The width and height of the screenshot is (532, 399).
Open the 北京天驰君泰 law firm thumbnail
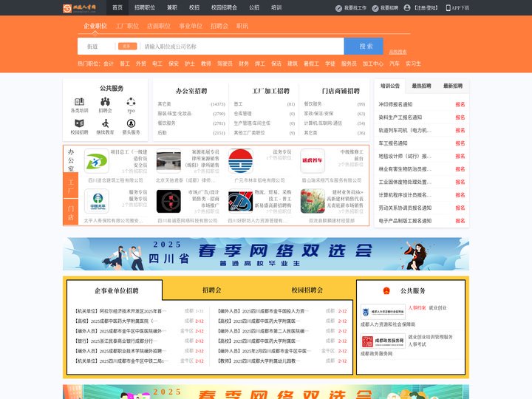coord(168,161)
